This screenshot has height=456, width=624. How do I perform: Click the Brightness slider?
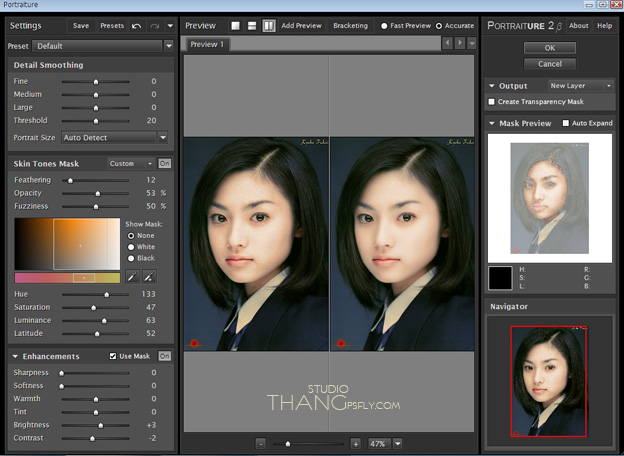click(96, 425)
